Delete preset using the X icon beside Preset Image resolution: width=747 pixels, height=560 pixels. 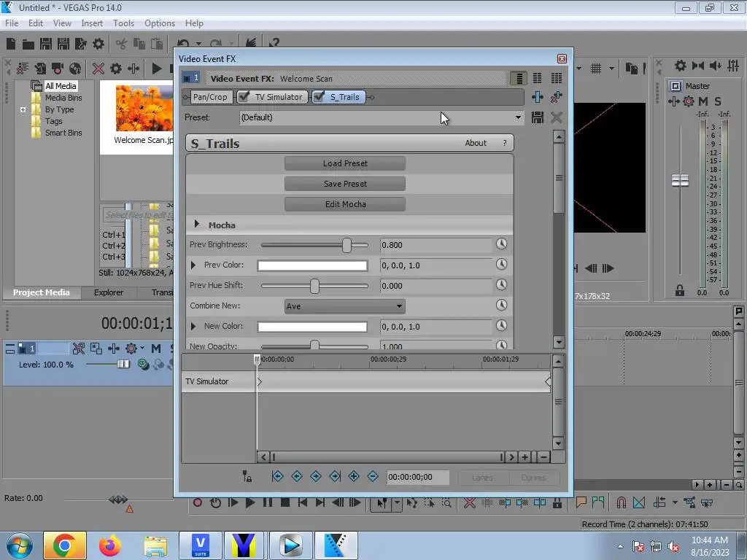[556, 117]
